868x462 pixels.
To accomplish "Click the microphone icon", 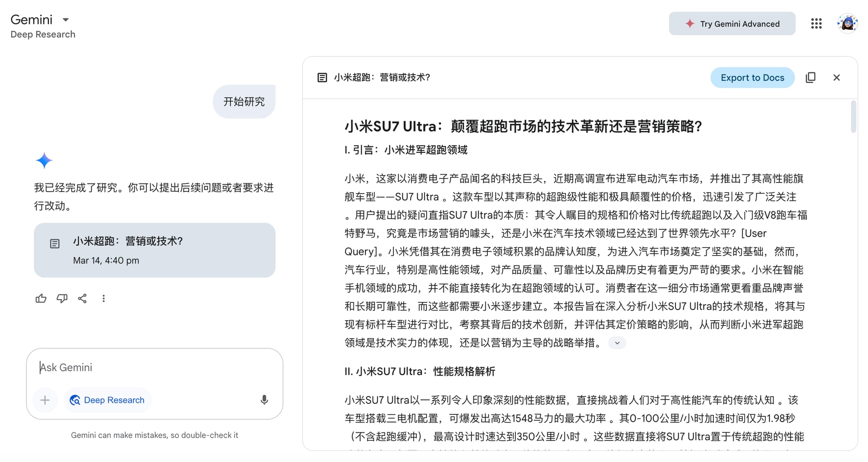I will [264, 400].
